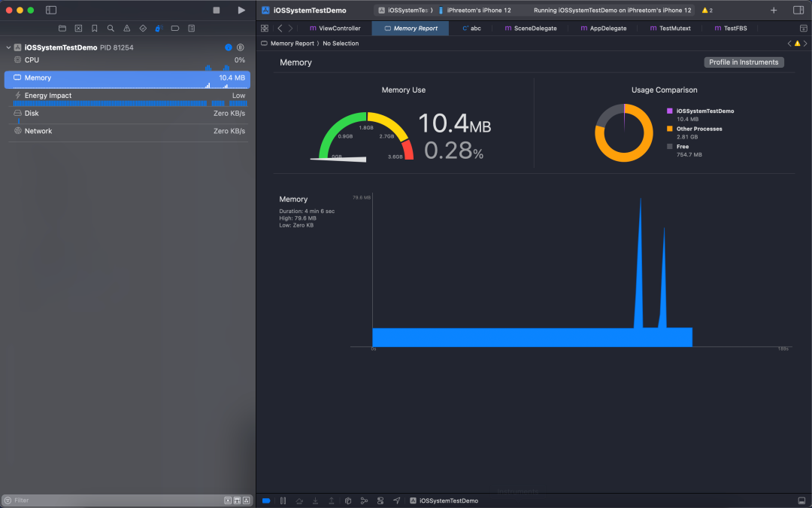Show the Report navigator
The height and width of the screenshot is (508, 812).
click(192, 29)
